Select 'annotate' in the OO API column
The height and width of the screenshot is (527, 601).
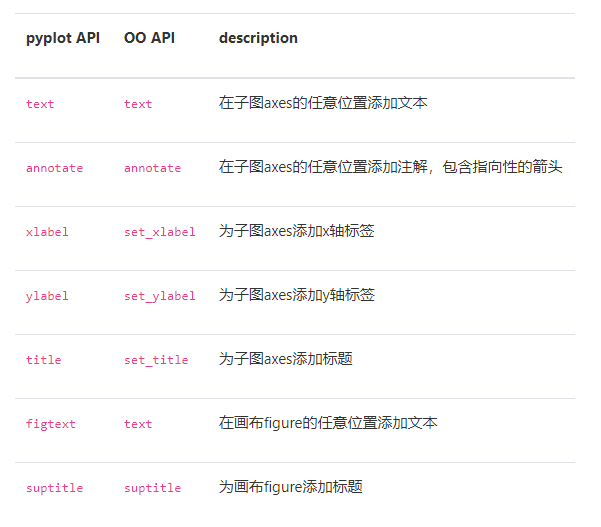coord(153,168)
